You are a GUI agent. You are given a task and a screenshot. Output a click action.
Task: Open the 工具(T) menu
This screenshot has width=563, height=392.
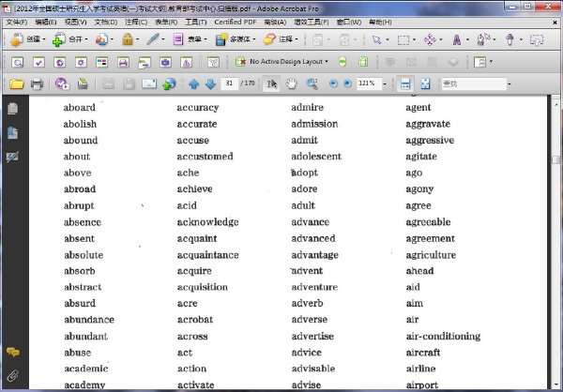coord(196,23)
